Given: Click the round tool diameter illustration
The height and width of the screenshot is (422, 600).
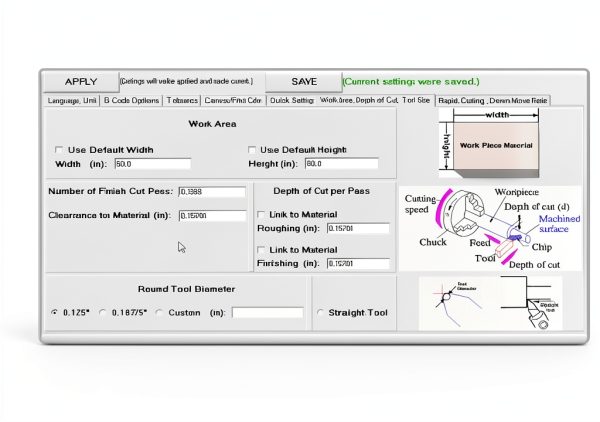Looking at the screenshot, I should 457,303.
